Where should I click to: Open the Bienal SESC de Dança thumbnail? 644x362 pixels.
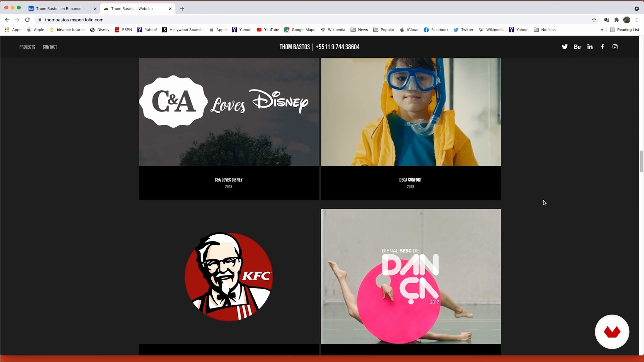pos(411,277)
